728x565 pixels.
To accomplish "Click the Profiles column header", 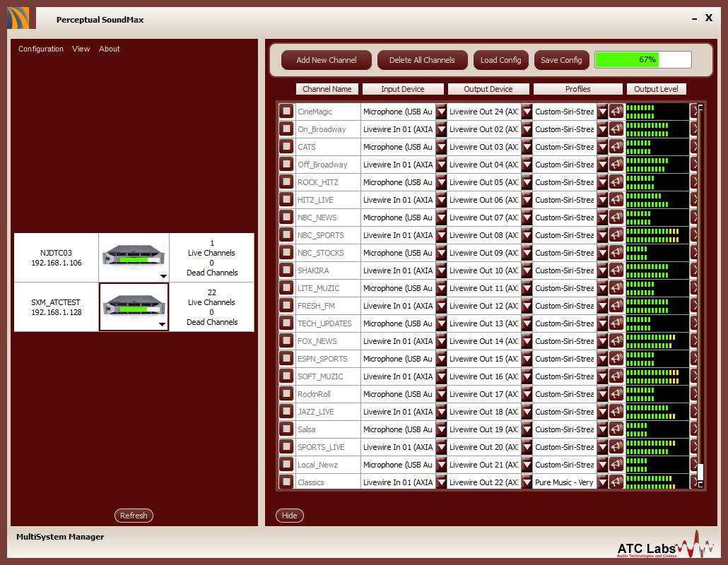I will pos(577,89).
